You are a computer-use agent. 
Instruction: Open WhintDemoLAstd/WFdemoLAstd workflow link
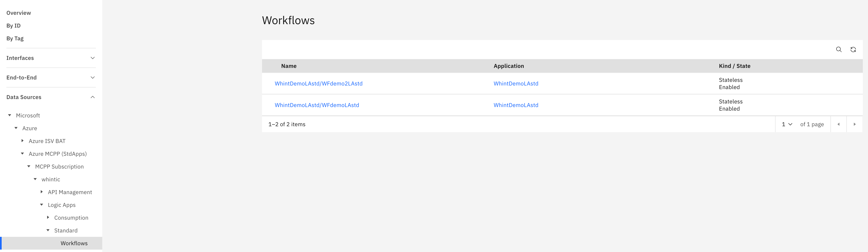click(317, 105)
